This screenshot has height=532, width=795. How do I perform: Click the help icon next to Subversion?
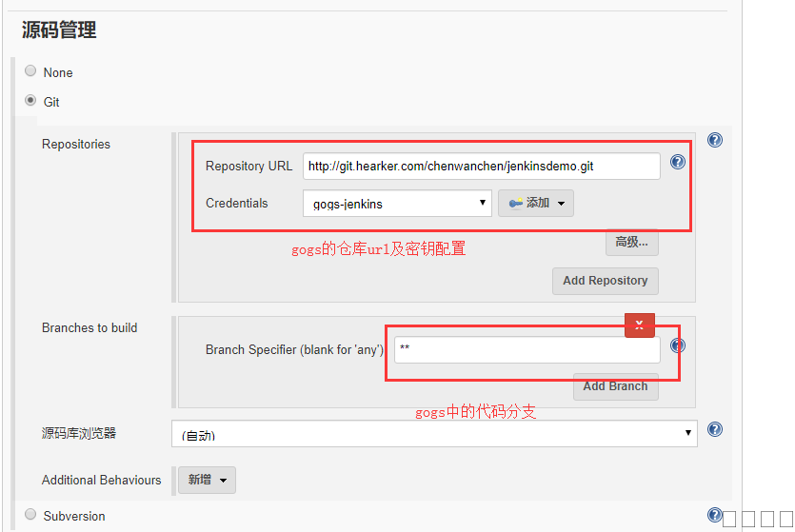(x=714, y=515)
